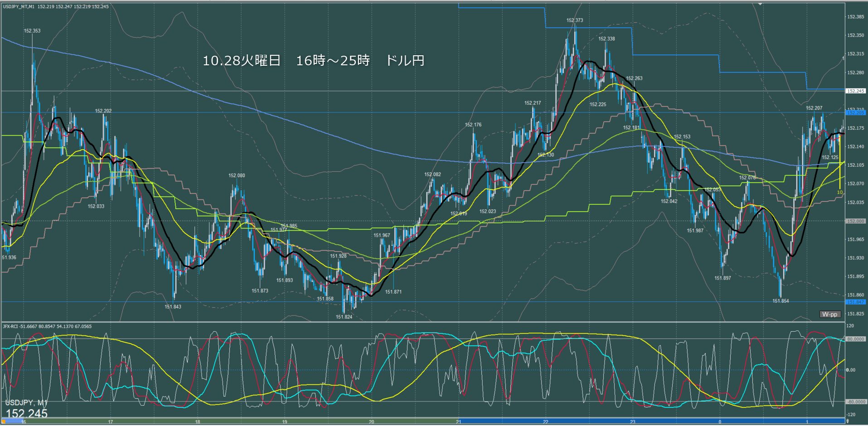Image resolution: width=868 pixels, height=426 pixels.
Task: Click the 152.373 high price label
Action: tap(574, 20)
